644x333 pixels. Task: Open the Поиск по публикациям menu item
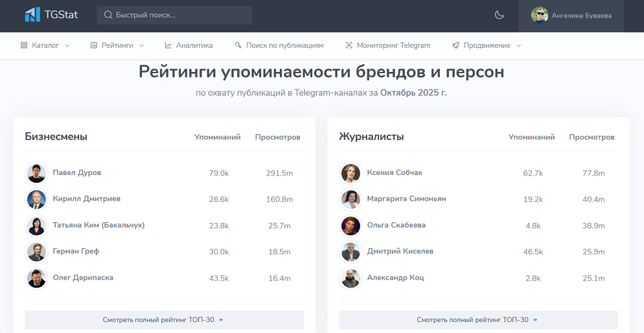pos(284,45)
